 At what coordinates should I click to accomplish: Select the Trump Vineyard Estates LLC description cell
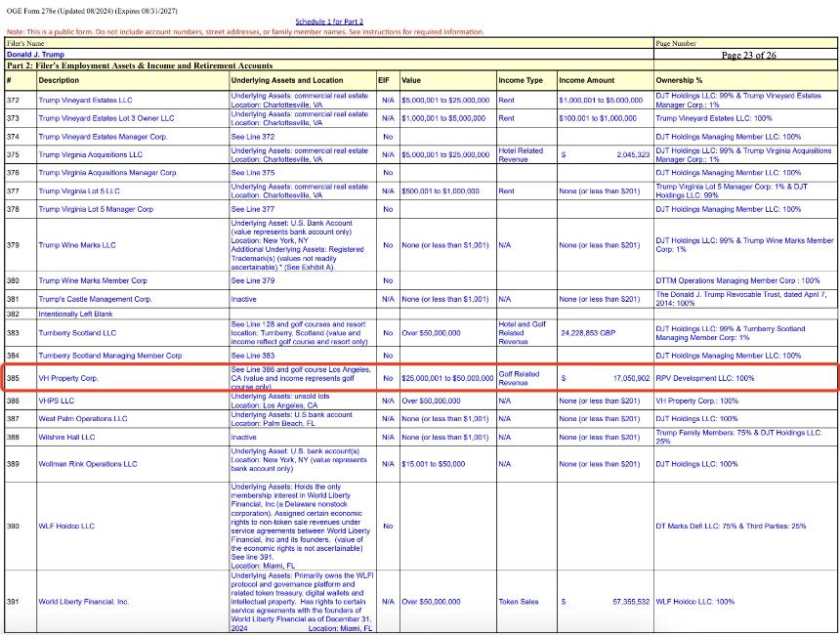(85, 100)
